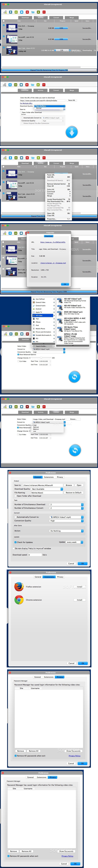Click red REC icon in URL-entry window toolbar
This screenshot has width=98, height=868.
point(44,85)
